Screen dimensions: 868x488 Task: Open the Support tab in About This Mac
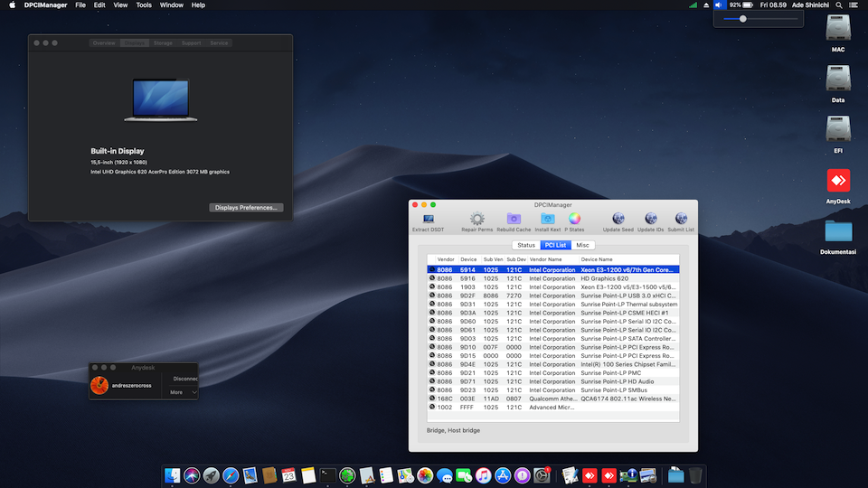point(191,43)
